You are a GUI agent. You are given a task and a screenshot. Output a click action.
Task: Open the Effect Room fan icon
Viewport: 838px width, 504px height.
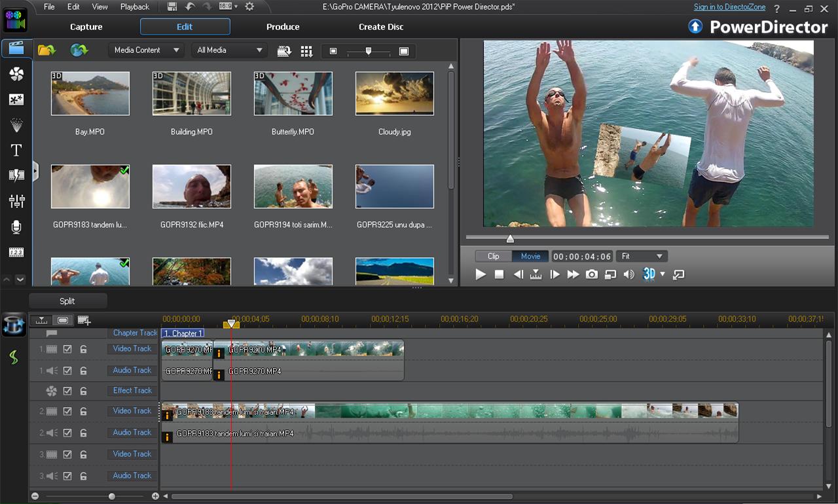pyautogui.click(x=16, y=74)
